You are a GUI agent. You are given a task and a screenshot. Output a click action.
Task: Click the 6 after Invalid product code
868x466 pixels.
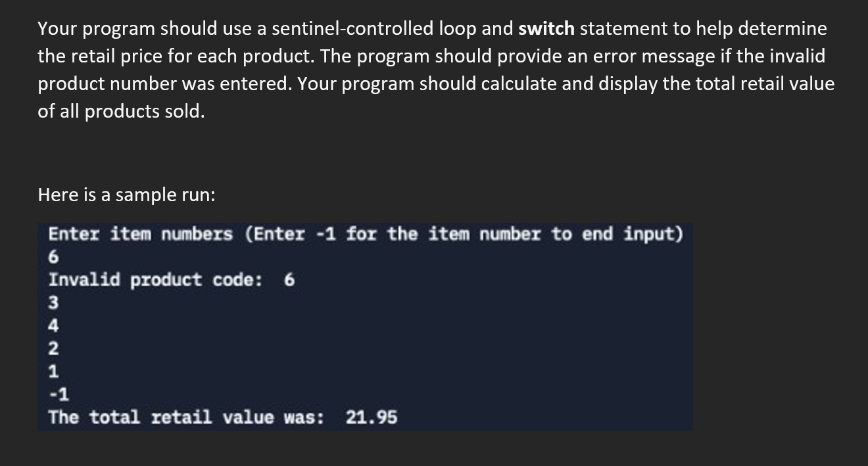[x=289, y=280]
